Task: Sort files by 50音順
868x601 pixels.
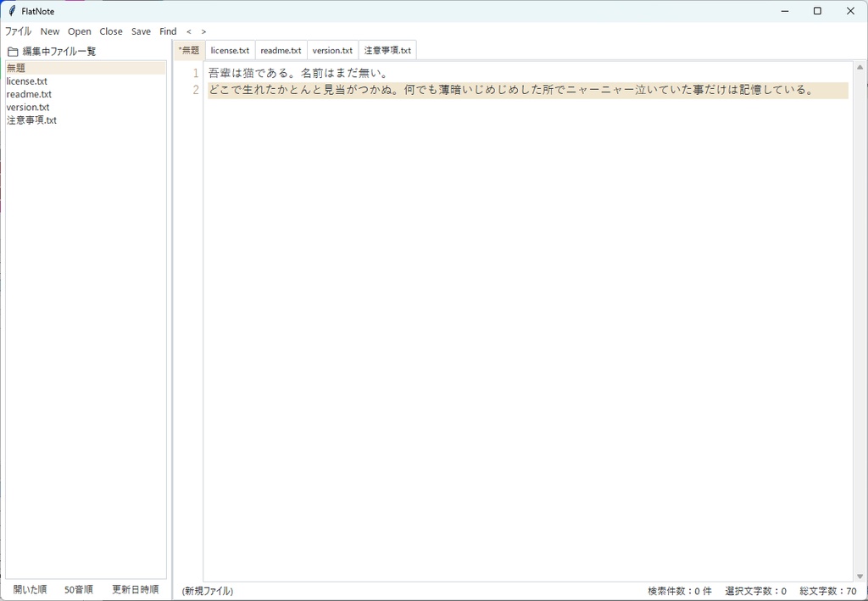Action: coord(79,589)
